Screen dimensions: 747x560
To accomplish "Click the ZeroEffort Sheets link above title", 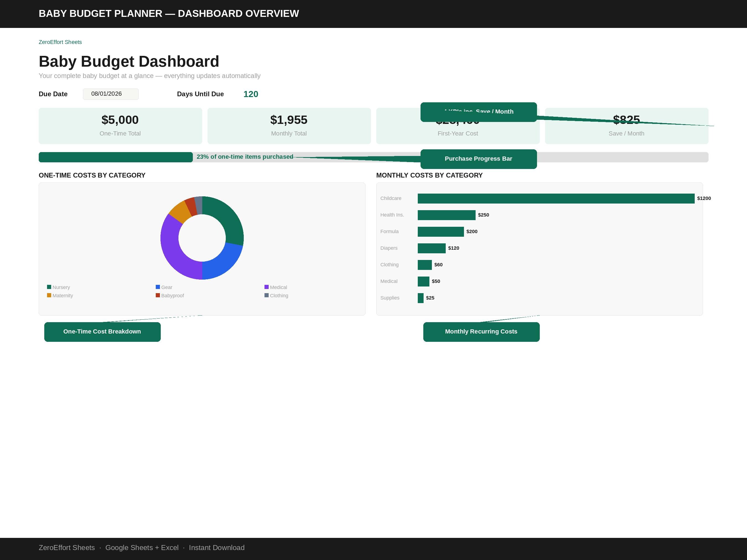I will pyautogui.click(x=60, y=42).
